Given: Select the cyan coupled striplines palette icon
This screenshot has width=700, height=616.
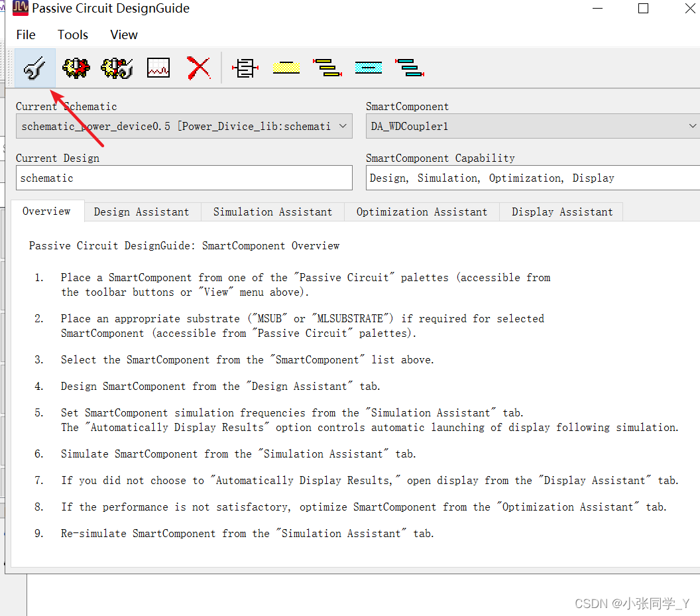Looking at the screenshot, I should click(x=410, y=68).
